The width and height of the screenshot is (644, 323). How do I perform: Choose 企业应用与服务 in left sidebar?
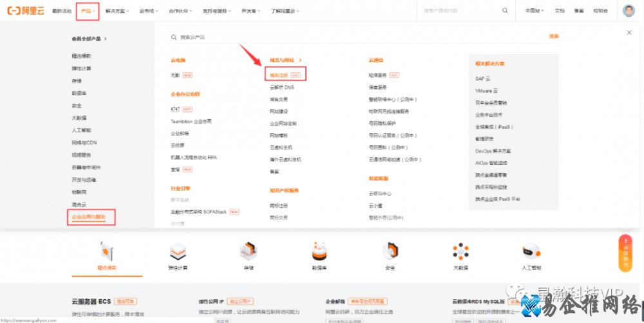92,217
